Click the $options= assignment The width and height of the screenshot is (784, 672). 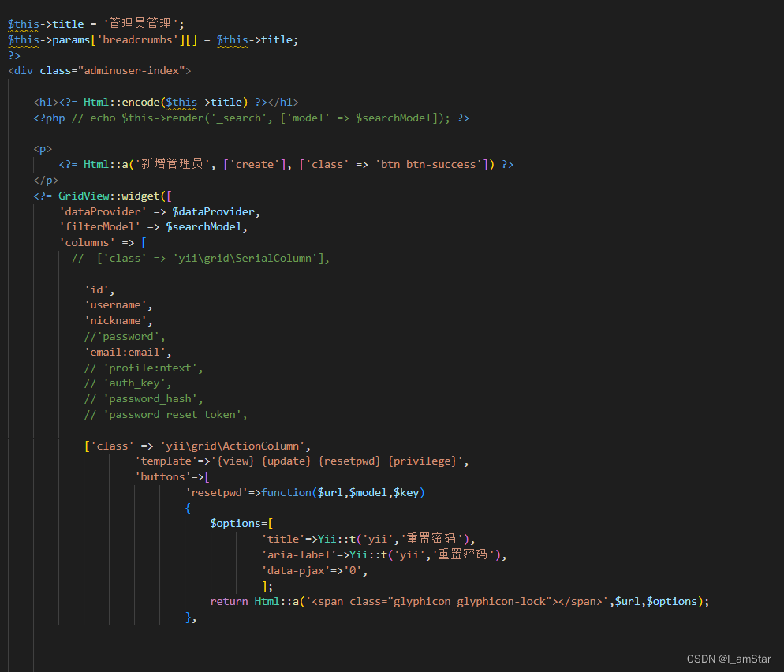[x=238, y=524]
